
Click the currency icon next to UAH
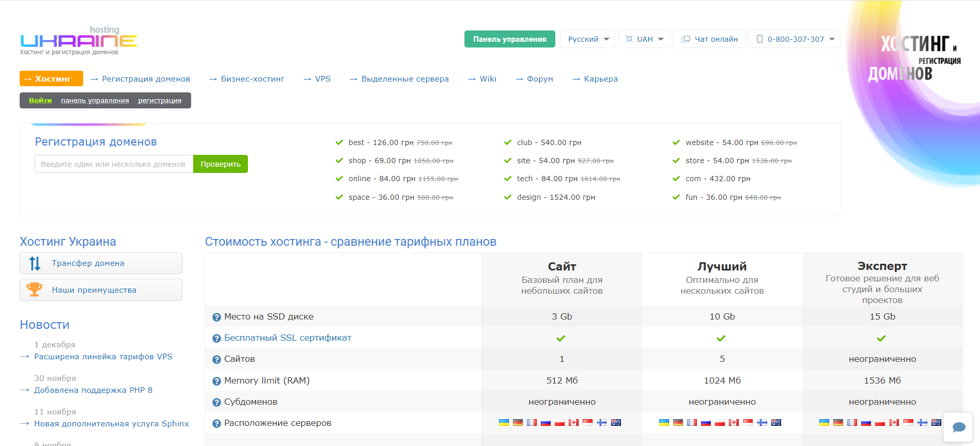coord(629,39)
